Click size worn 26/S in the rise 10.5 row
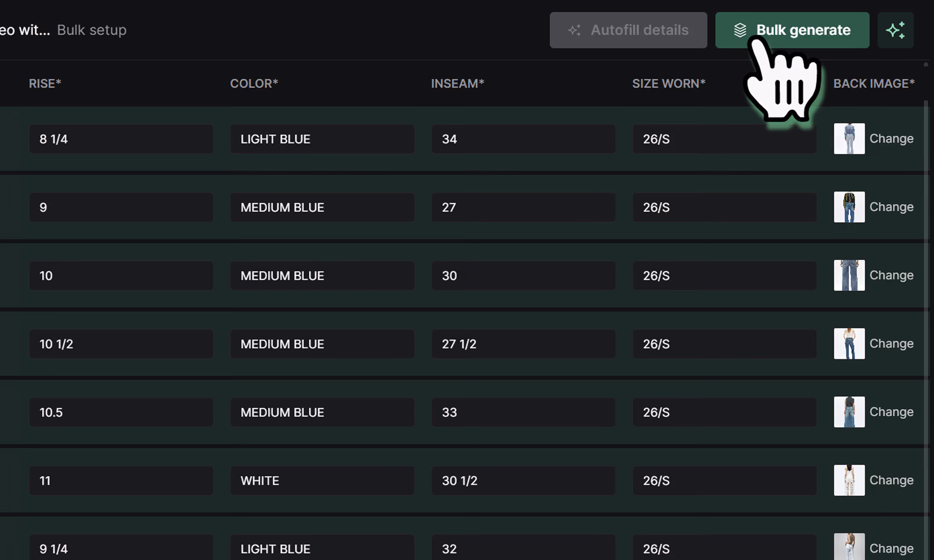This screenshot has width=934, height=560. click(x=724, y=412)
